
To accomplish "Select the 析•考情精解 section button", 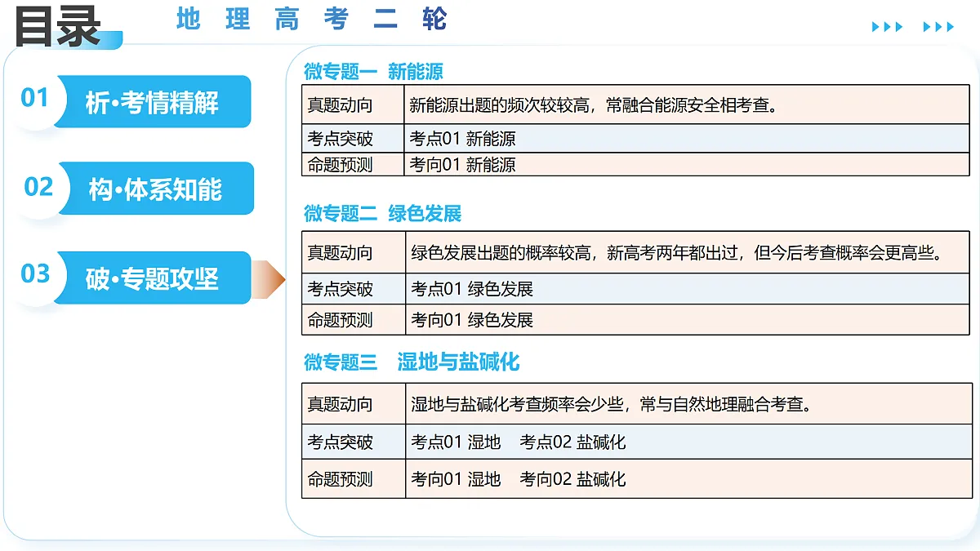I will tap(152, 102).
